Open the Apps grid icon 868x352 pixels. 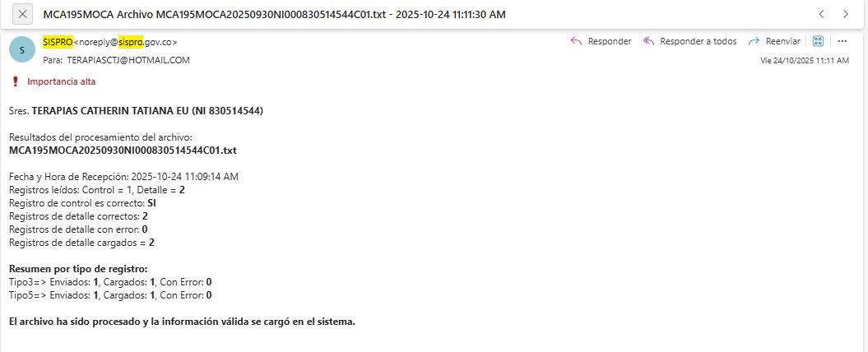pyautogui.click(x=818, y=41)
